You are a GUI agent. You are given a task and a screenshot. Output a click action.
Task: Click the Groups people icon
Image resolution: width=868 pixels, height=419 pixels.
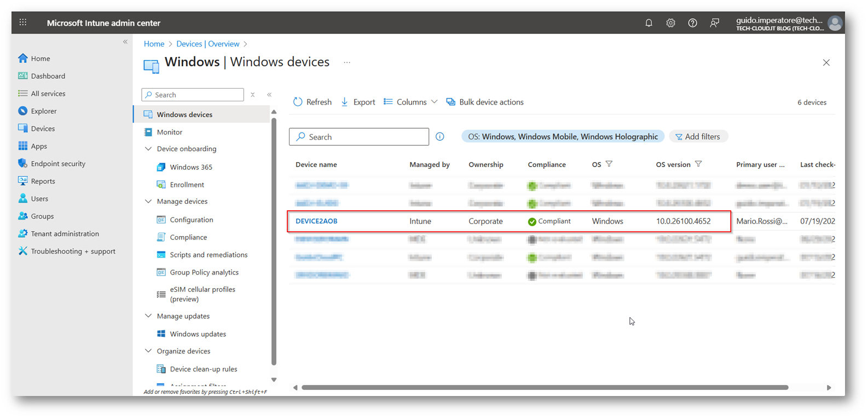coord(22,216)
